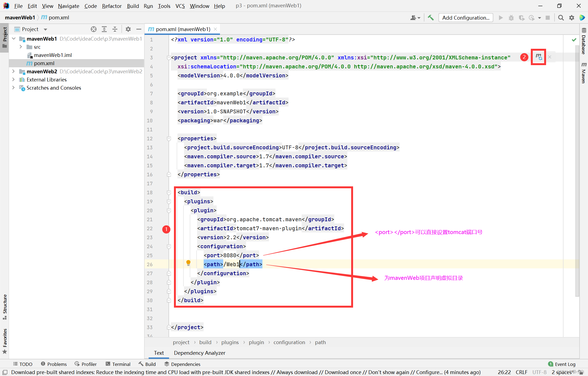The image size is (588, 376).
Task: Fold the properties tag on line 12
Action: (169, 139)
